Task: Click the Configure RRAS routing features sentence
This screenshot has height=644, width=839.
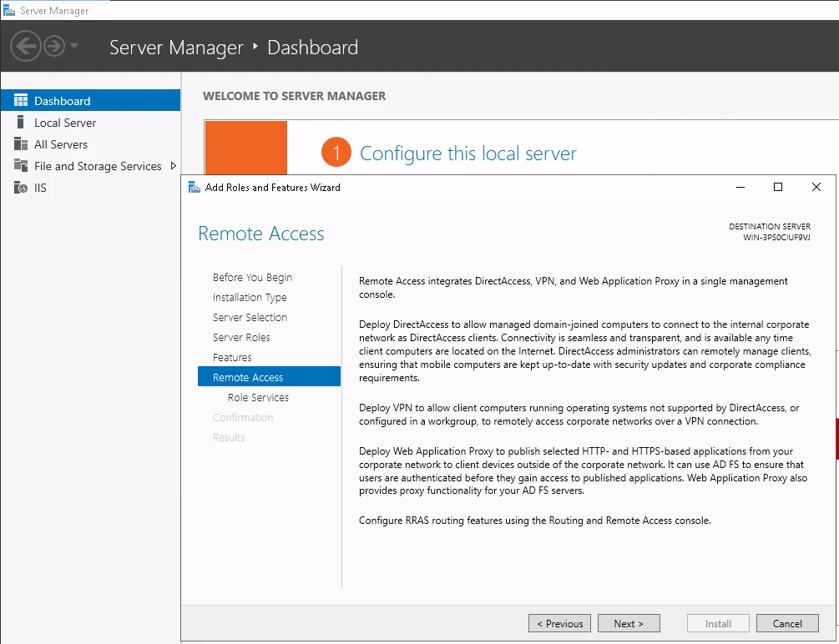Action: click(x=534, y=521)
